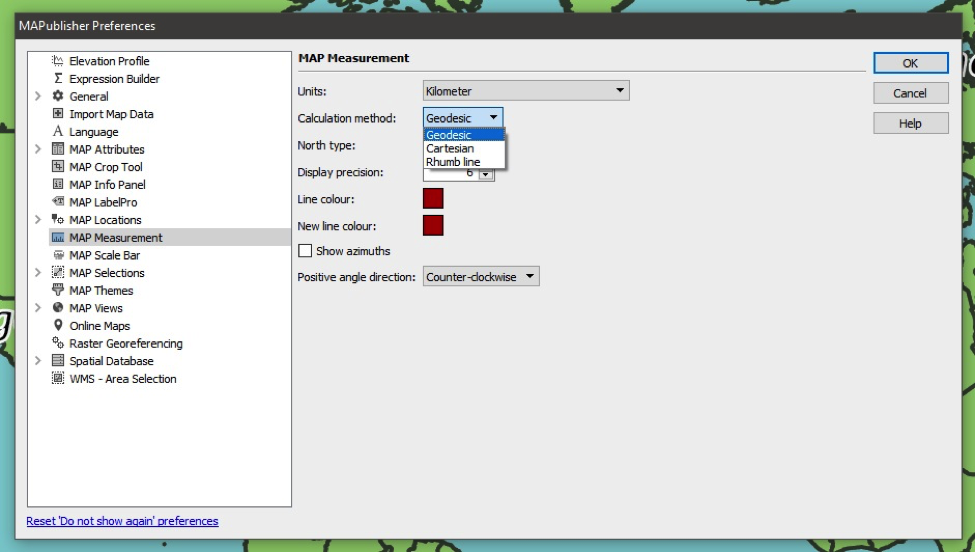Screen dimensions: 975x553
Task: Click the MAP Scale Bar icon
Action: coord(58,255)
